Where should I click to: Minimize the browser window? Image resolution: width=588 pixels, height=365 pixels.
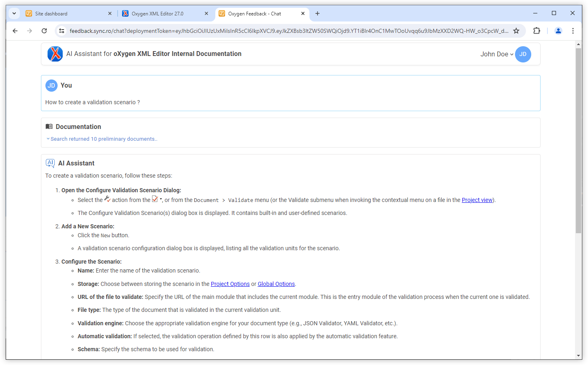coord(535,13)
